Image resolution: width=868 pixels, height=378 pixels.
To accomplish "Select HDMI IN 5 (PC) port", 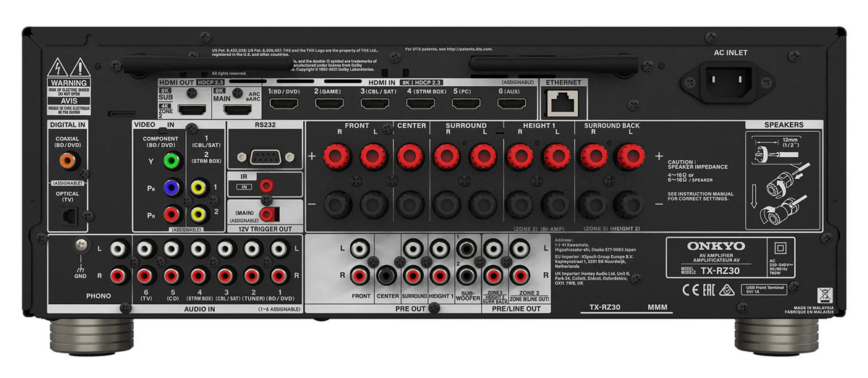I will pos(466,104).
